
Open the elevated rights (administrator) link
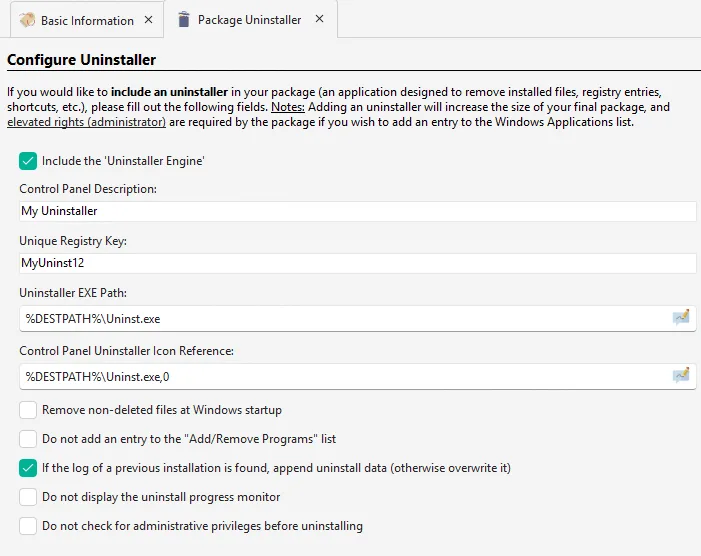[86, 122]
